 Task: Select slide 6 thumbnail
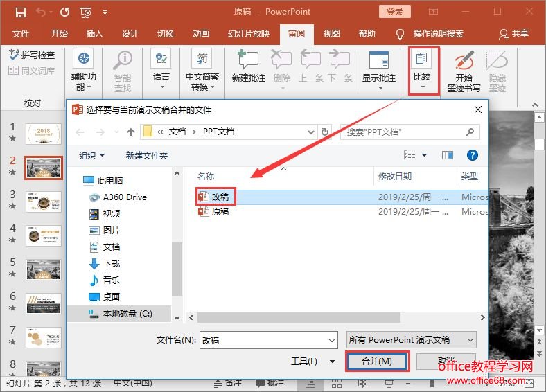43,303
